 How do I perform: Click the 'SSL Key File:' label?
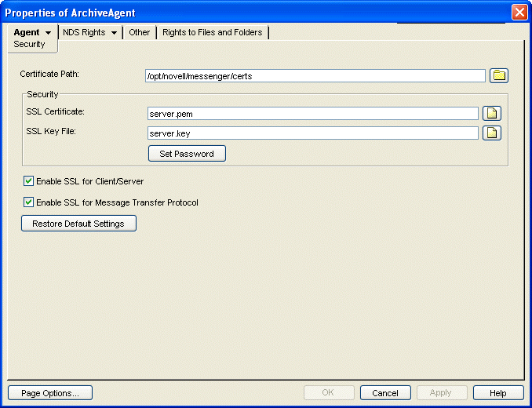click(51, 131)
